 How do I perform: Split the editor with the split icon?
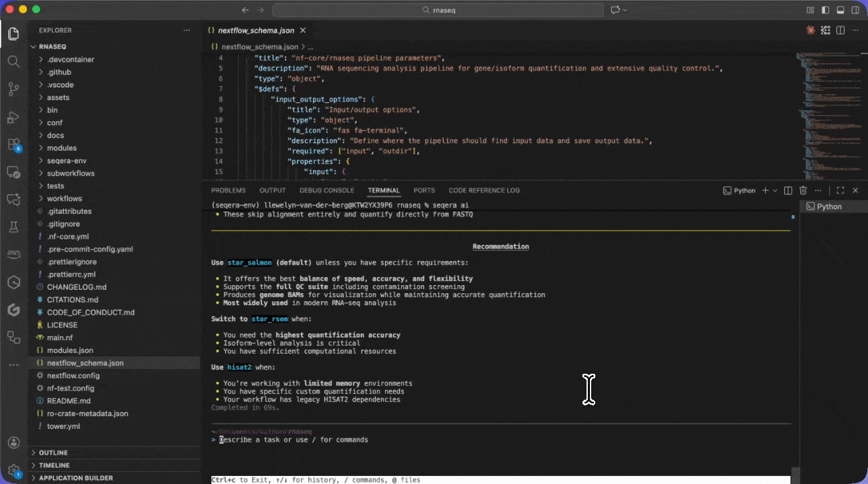click(840, 30)
